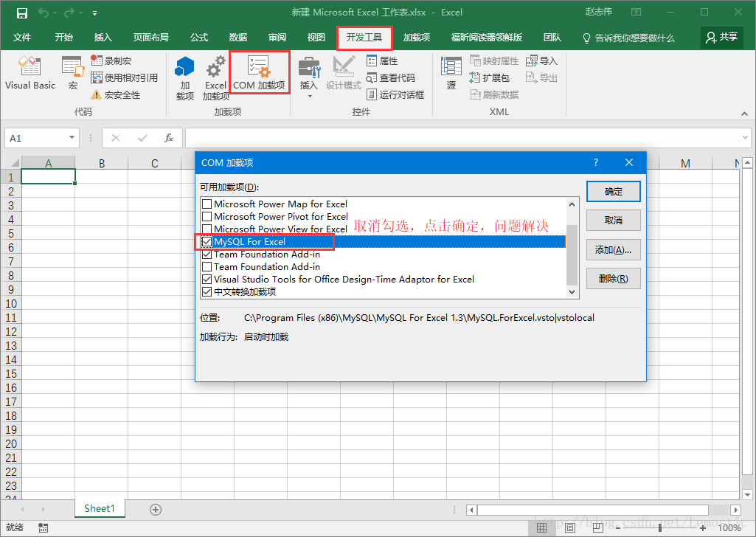The width and height of the screenshot is (756, 537).
Task: Expand the Insert controls (插入) dropdown arrow
Action: tap(310, 97)
